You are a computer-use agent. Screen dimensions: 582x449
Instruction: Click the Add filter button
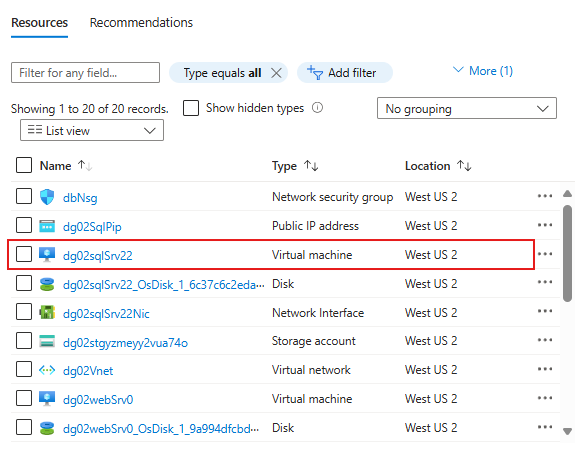point(345,73)
